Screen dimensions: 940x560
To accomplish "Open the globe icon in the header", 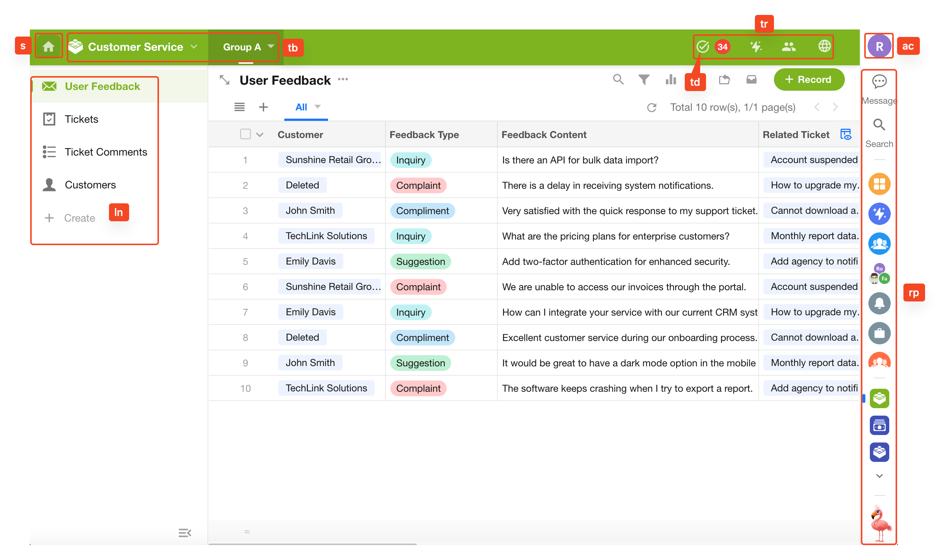I will point(824,46).
